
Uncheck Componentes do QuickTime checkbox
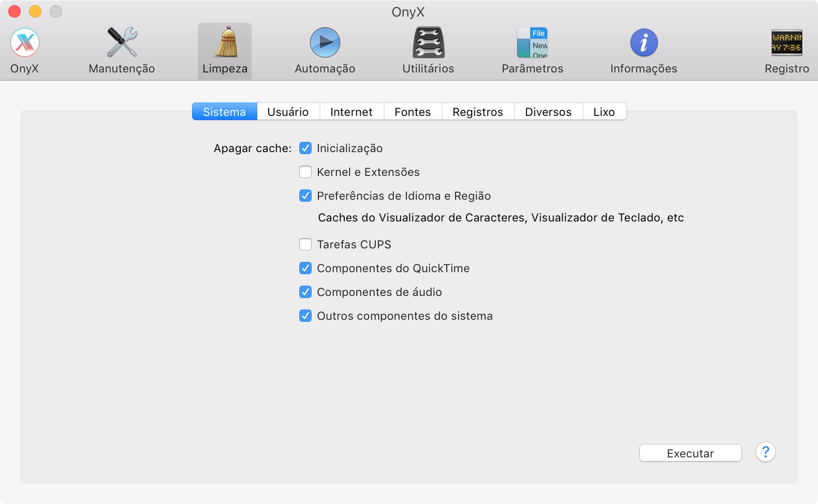click(x=305, y=268)
